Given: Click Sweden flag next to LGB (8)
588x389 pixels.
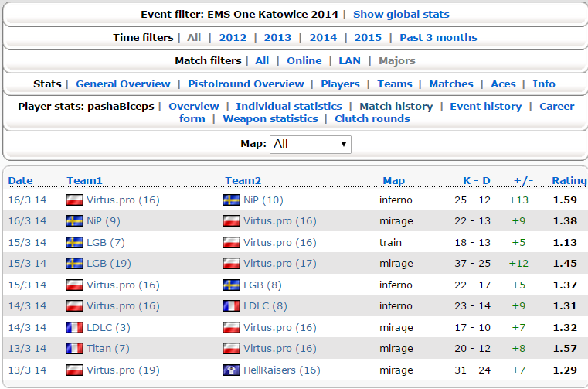Looking at the screenshot, I should [x=231, y=285].
